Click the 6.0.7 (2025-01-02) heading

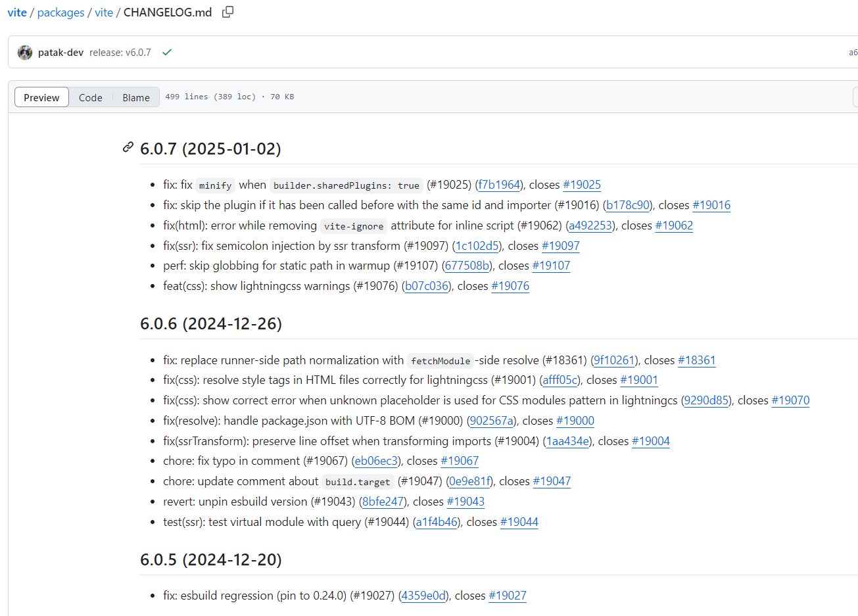210,149
